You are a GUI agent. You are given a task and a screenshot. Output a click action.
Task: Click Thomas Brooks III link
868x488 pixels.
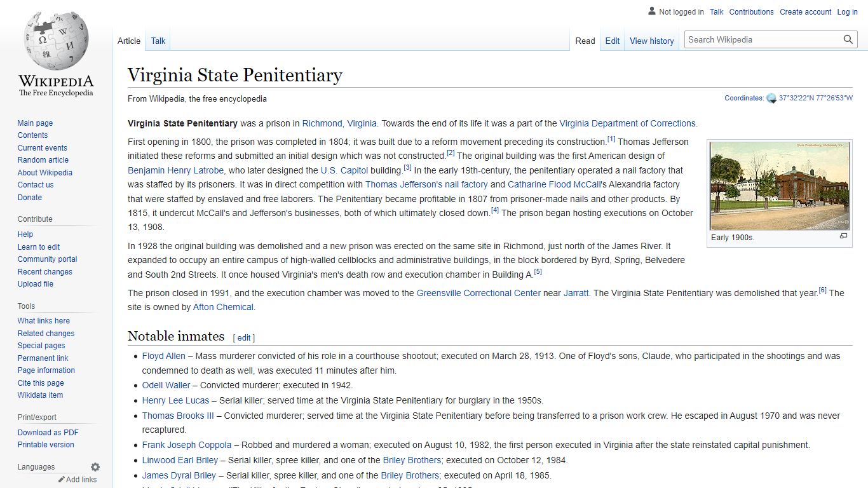pyautogui.click(x=178, y=416)
